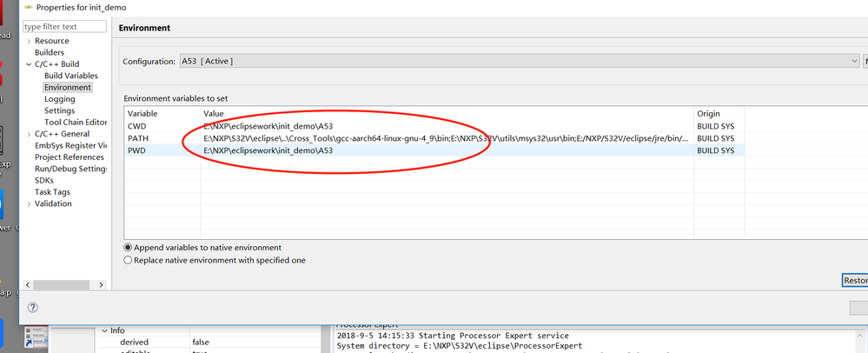Select EmbSys Register View entry
868x353 pixels.
click(x=71, y=146)
